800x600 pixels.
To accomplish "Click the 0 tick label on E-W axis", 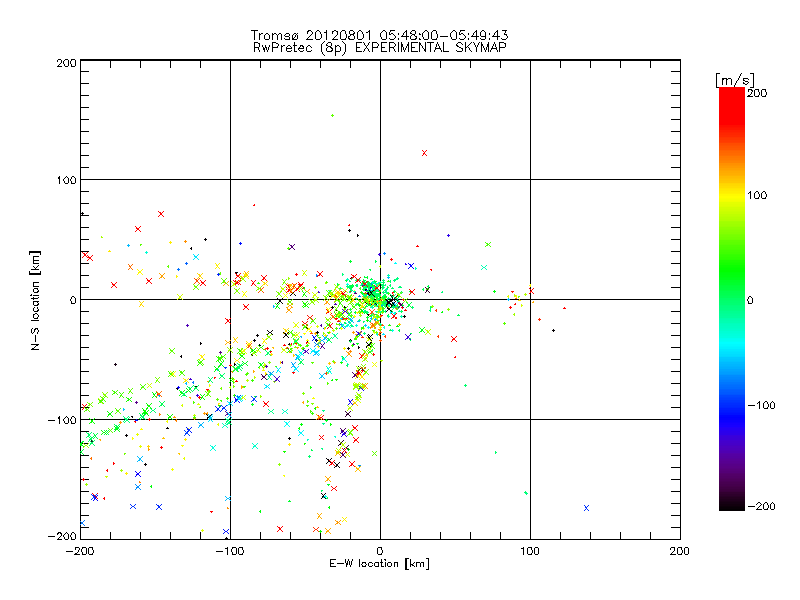I will 380,551.
